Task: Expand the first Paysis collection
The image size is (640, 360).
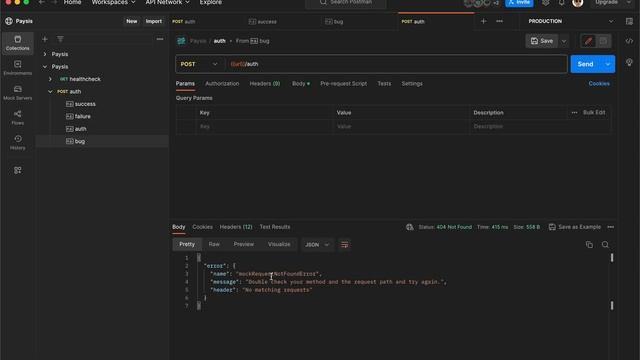Action: pyautogui.click(x=45, y=54)
